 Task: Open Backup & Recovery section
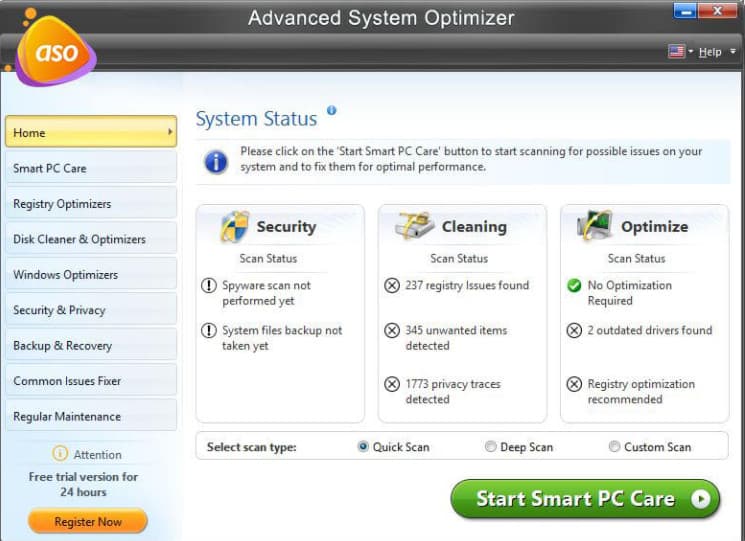pyautogui.click(x=91, y=345)
